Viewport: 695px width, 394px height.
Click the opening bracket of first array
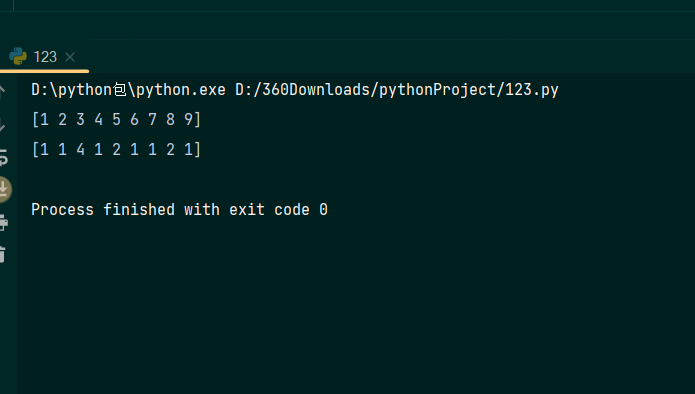[35, 120]
